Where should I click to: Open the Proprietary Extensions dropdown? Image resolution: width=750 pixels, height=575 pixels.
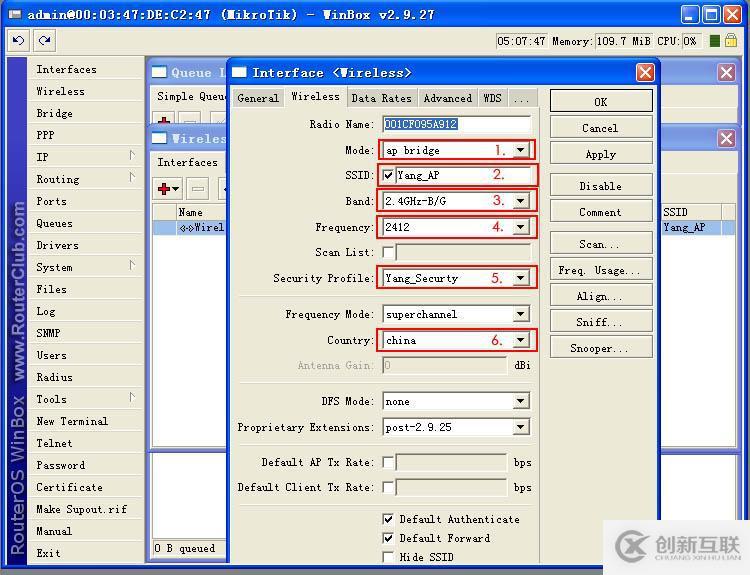click(x=520, y=427)
